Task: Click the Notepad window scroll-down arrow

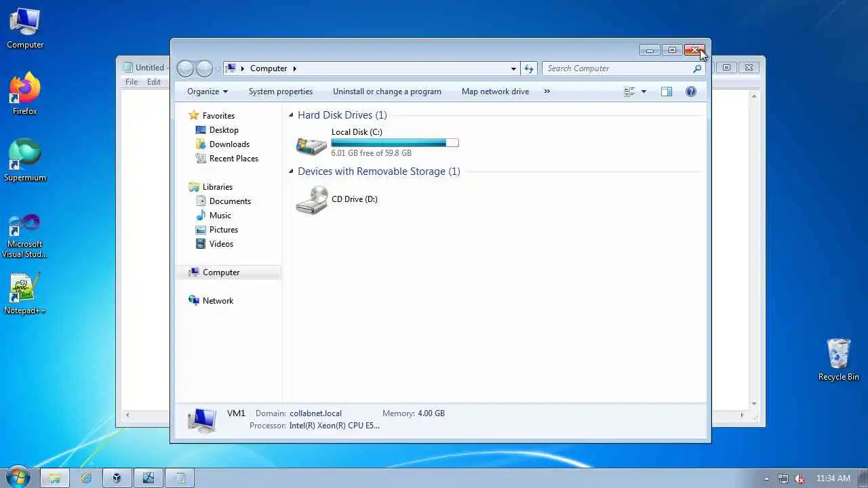Action: click(754, 404)
